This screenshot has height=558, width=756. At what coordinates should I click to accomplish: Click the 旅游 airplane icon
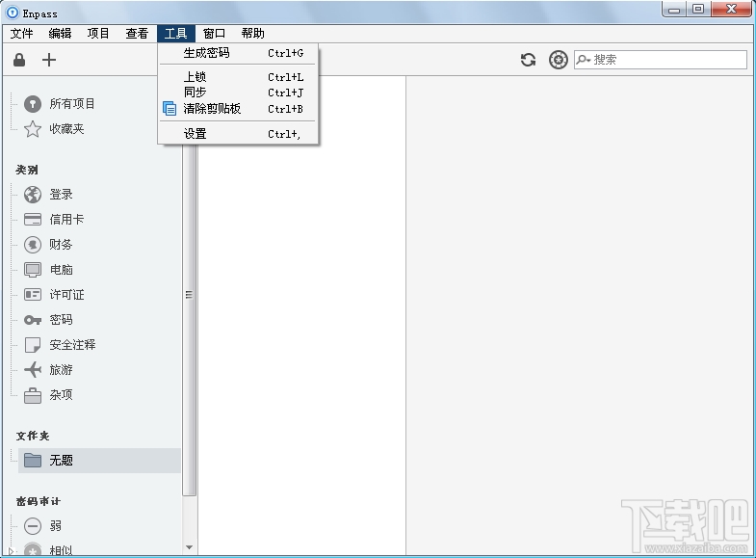[x=33, y=370]
